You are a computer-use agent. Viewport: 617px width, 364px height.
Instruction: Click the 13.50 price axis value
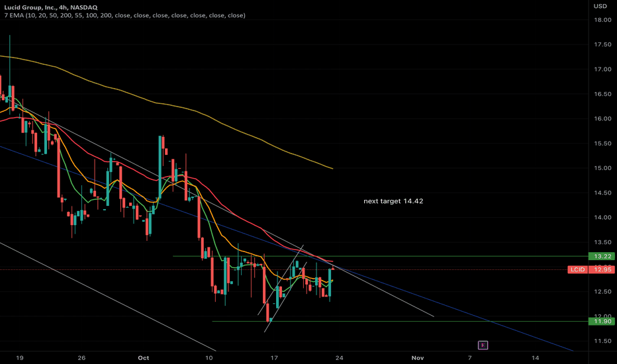(x=602, y=242)
